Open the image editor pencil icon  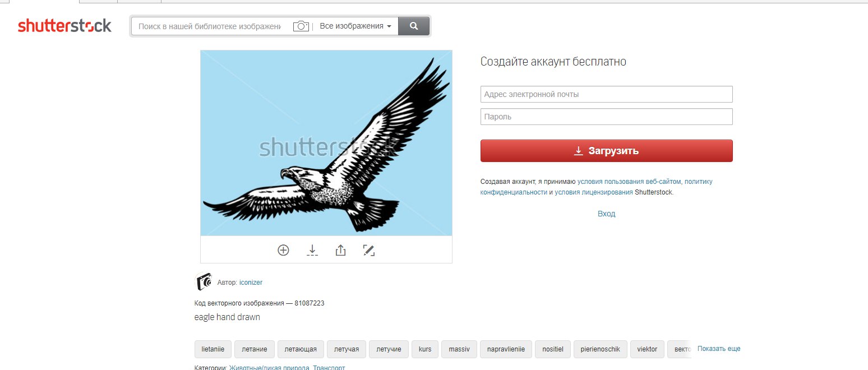click(x=368, y=250)
